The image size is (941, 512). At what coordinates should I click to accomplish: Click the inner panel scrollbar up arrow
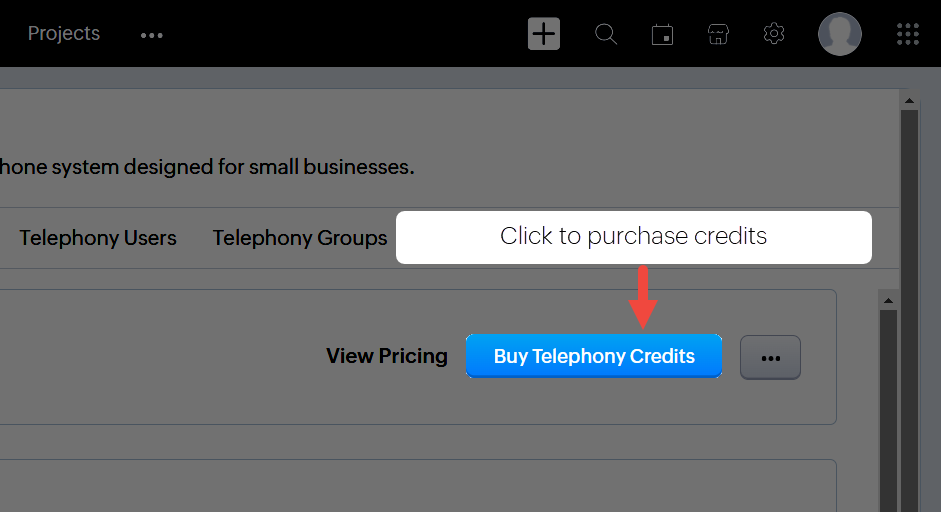coord(887,300)
